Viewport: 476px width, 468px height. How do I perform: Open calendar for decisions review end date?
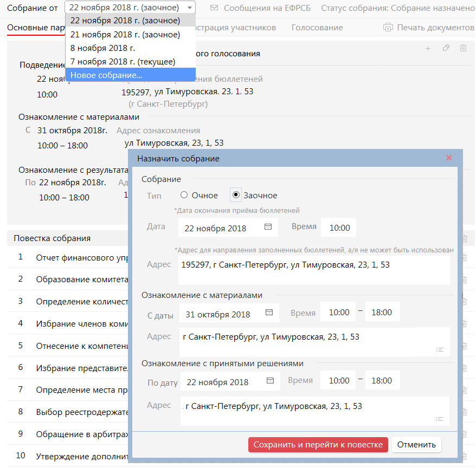(x=270, y=381)
